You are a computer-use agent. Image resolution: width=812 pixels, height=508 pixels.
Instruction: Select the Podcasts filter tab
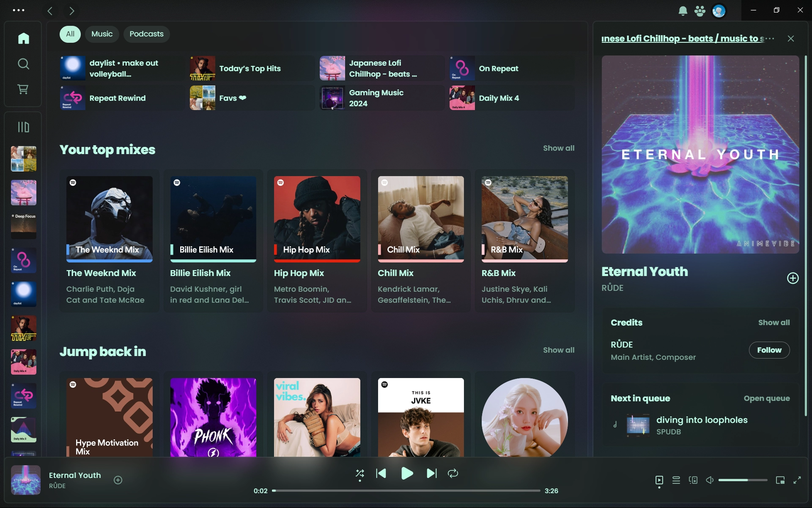(x=146, y=33)
